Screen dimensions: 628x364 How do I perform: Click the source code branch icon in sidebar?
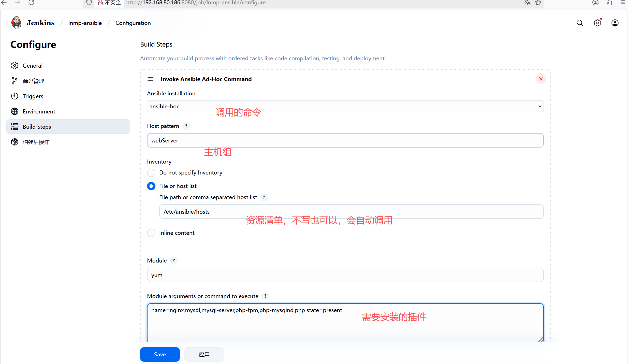(x=14, y=81)
